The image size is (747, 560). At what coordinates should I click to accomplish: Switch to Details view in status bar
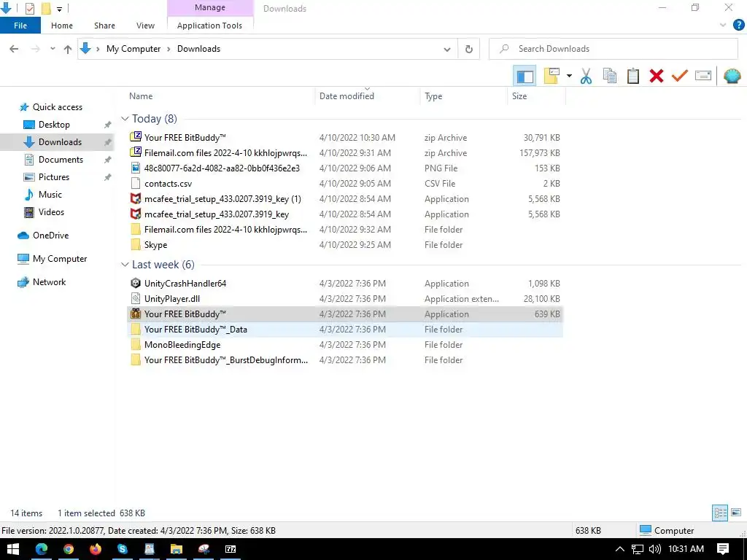coord(720,513)
